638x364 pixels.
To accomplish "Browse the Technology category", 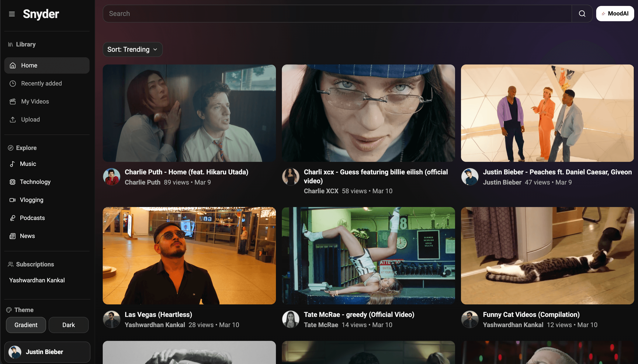I will (47, 182).
